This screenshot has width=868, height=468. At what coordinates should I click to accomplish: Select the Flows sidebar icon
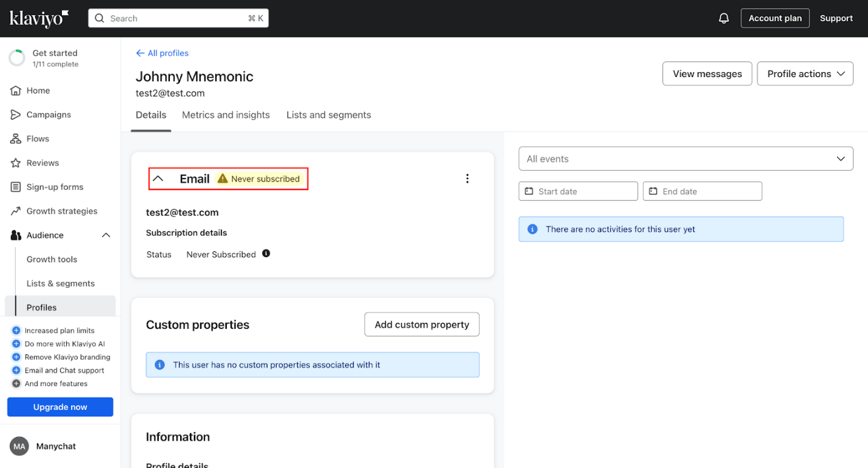(x=16, y=138)
